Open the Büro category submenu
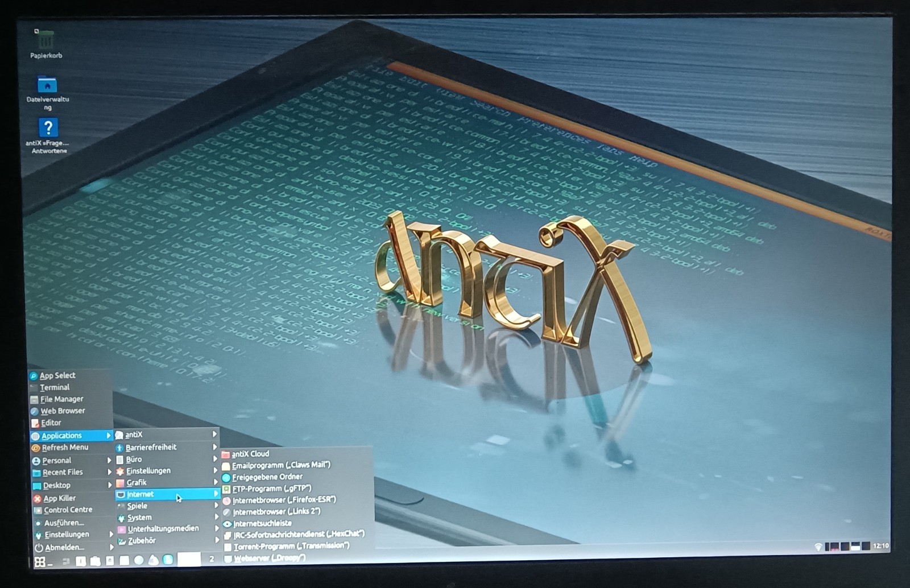 click(167, 459)
